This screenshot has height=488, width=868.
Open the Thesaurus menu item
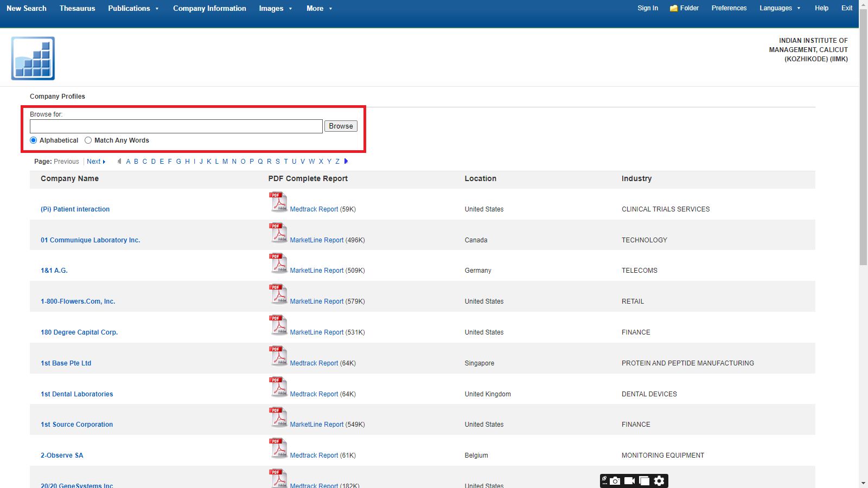tap(77, 8)
